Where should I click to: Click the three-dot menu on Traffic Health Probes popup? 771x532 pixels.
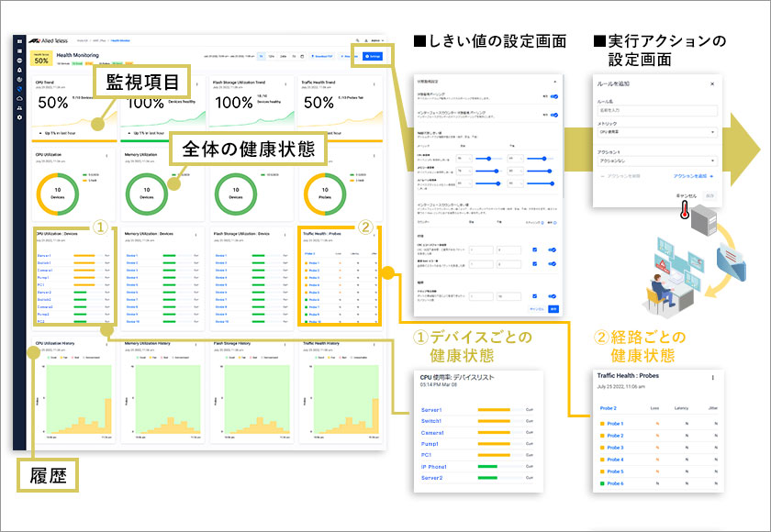pyautogui.click(x=712, y=377)
